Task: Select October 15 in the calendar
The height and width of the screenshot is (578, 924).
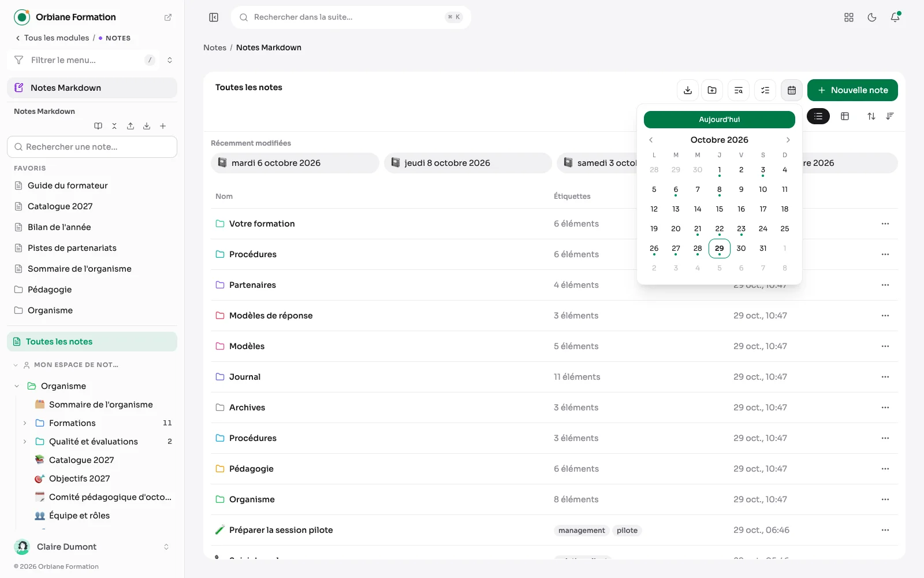Action: (x=720, y=209)
